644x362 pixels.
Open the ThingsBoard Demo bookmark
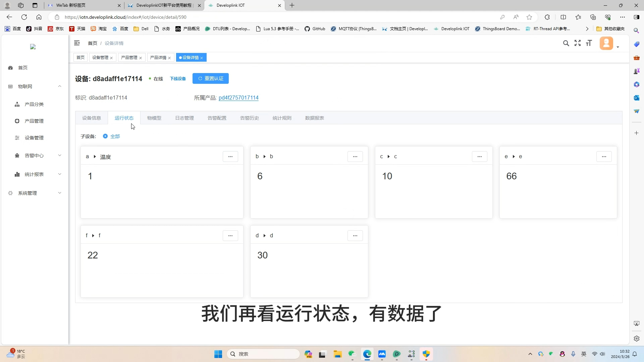click(x=497, y=29)
